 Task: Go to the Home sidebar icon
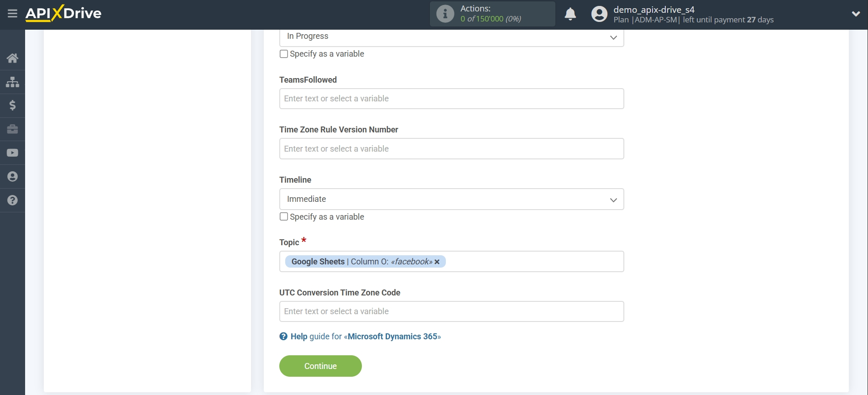coord(12,58)
